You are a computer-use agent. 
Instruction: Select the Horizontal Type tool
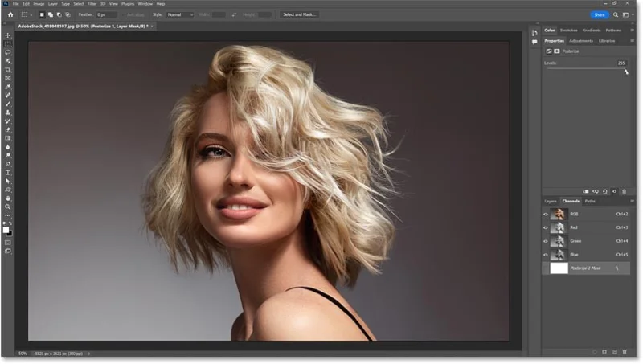pos(8,173)
